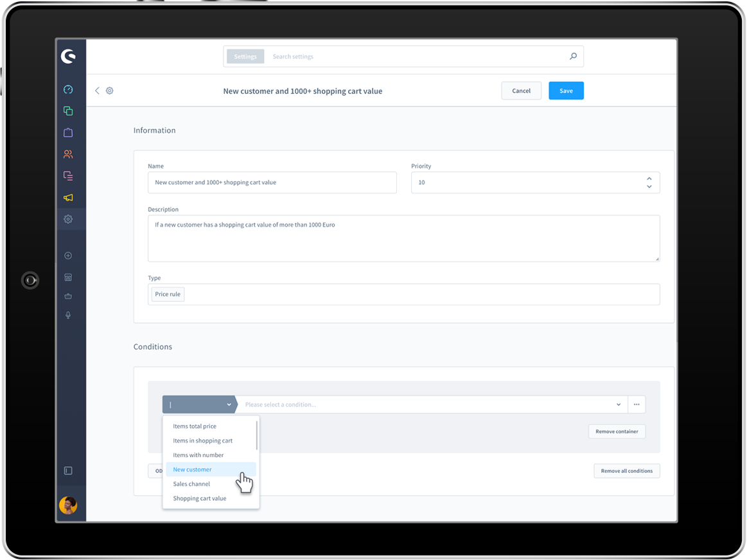
Task: Open the Customers people icon
Action: point(68,154)
